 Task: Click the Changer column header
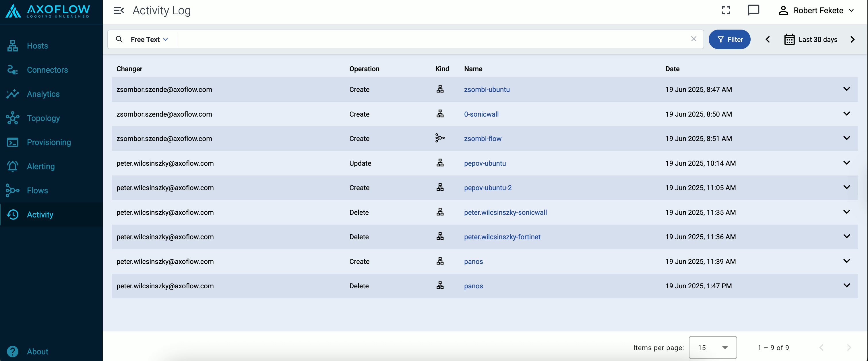(129, 69)
